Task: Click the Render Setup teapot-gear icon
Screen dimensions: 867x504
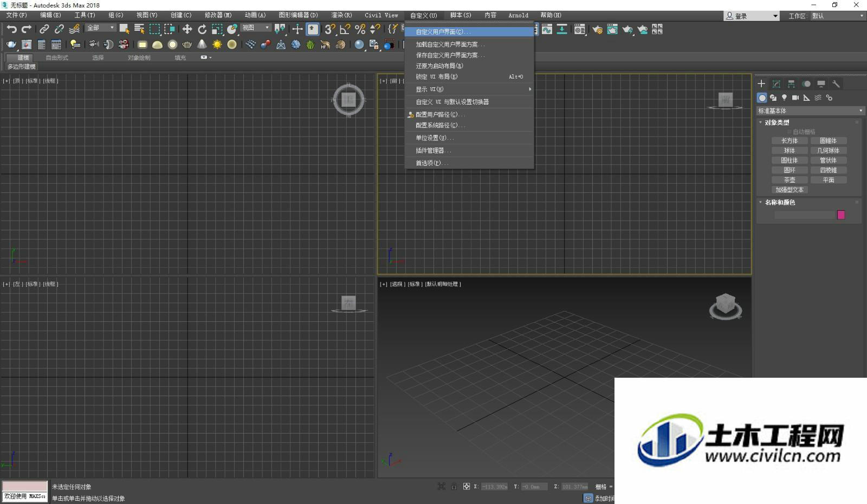Action: (597, 29)
